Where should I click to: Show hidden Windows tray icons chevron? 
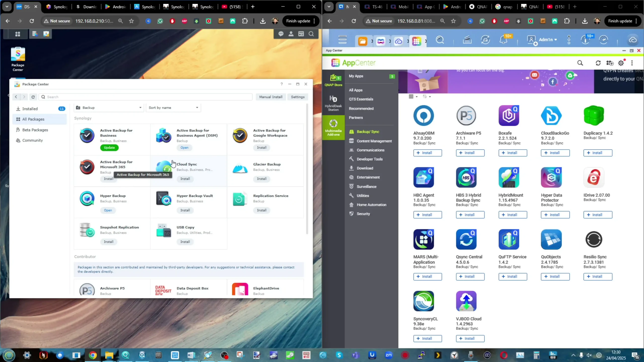[x=573, y=355]
